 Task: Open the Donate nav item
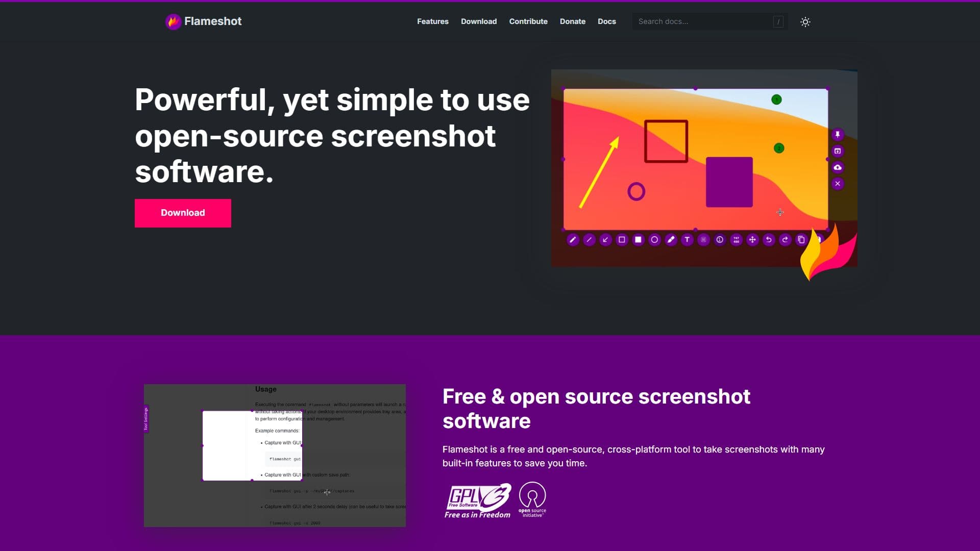coord(573,21)
